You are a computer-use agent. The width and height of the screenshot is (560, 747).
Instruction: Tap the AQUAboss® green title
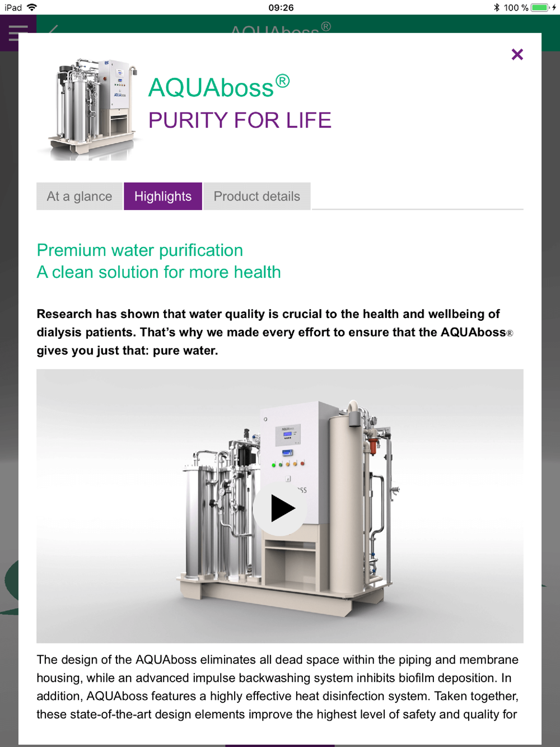[x=219, y=87]
